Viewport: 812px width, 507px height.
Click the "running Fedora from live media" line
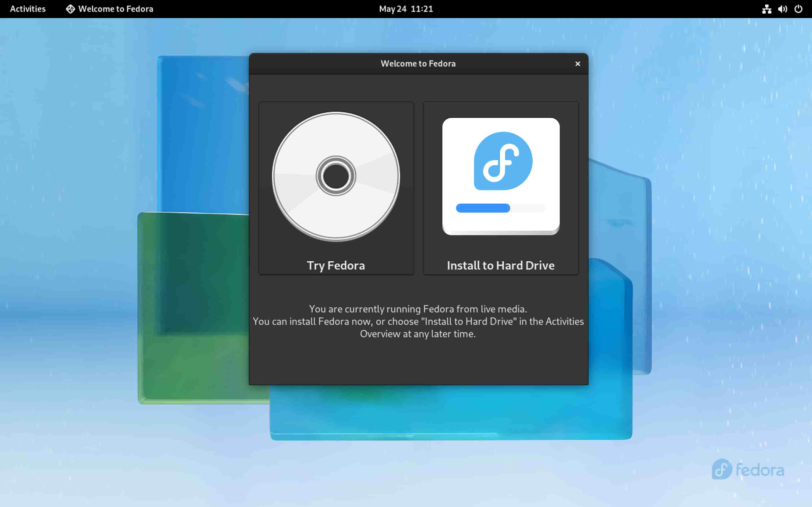(418, 308)
